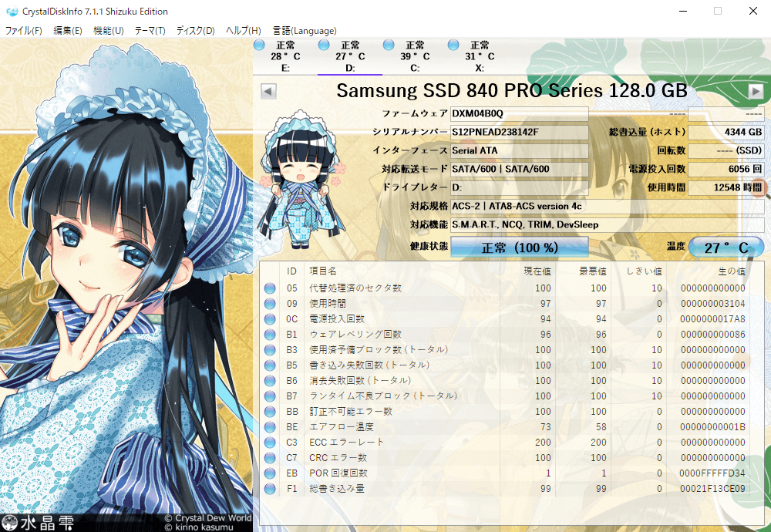Select the ECC エラーレート row name
This screenshot has width=771, height=532.
tap(346, 442)
